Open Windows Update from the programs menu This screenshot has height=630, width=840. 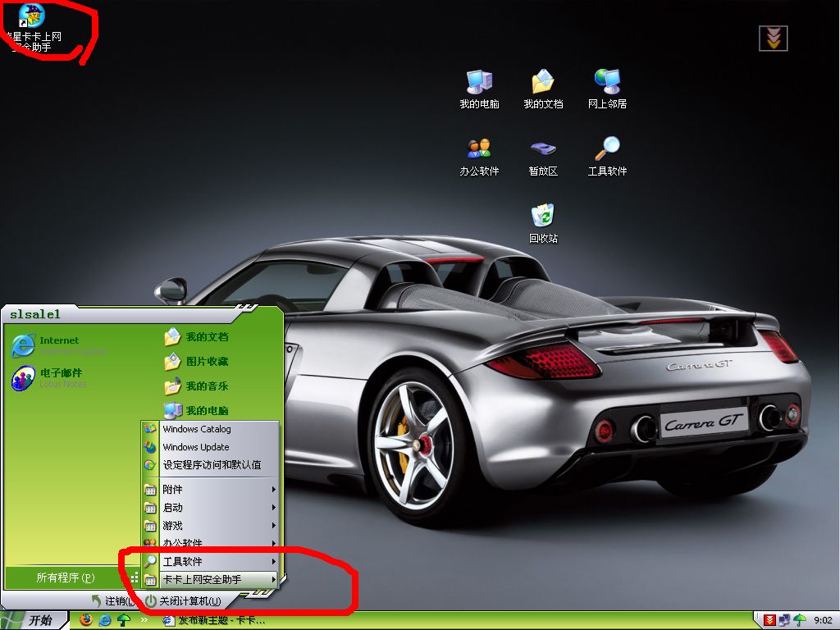click(210, 447)
